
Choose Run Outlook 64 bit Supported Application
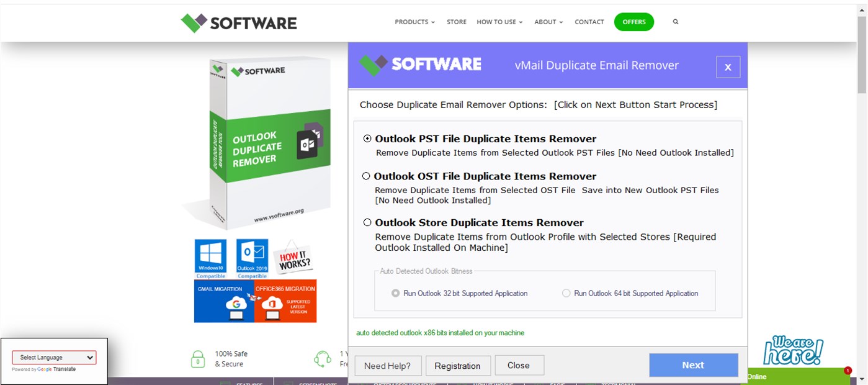pos(565,293)
